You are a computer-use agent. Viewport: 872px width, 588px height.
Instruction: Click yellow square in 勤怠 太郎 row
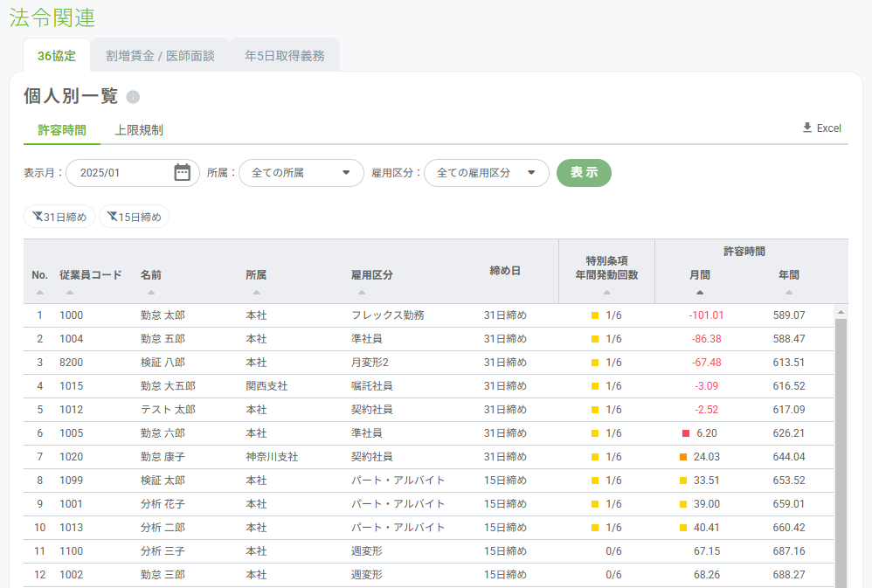594,315
